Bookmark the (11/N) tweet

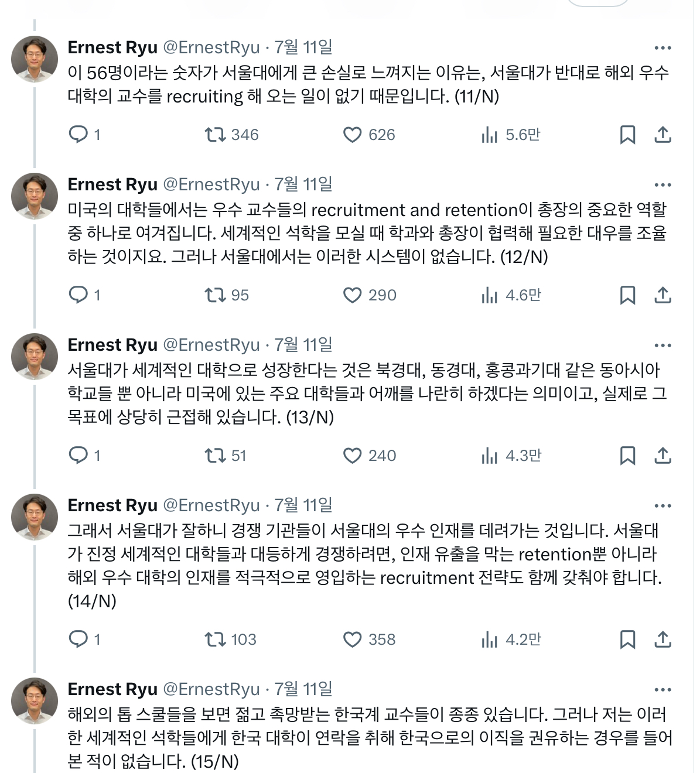[627, 135]
